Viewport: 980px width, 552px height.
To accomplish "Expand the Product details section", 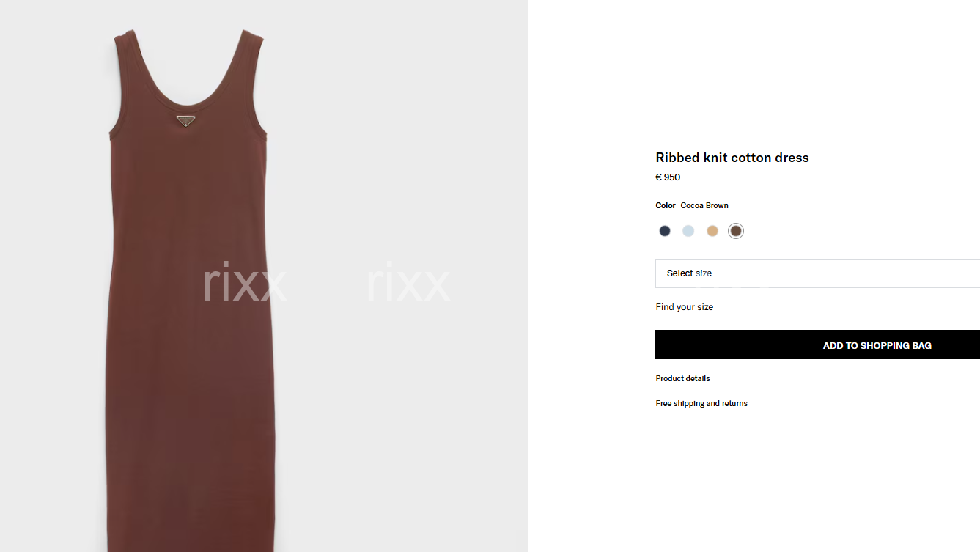I will pyautogui.click(x=683, y=379).
